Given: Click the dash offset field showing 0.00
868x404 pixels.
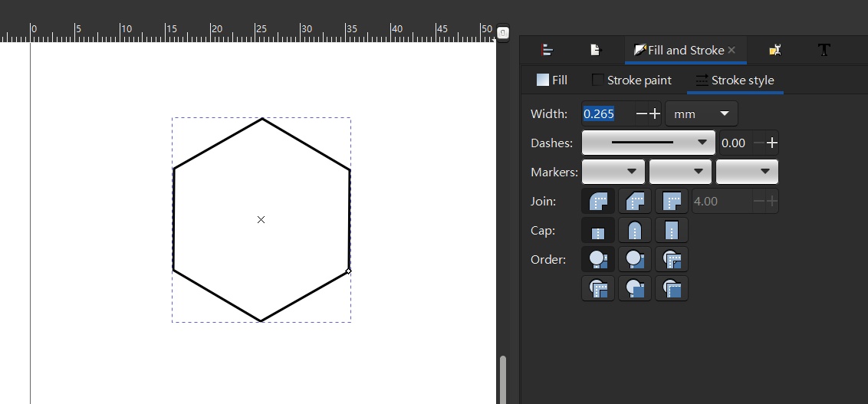Looking at the screenshot, I should 735,143.
